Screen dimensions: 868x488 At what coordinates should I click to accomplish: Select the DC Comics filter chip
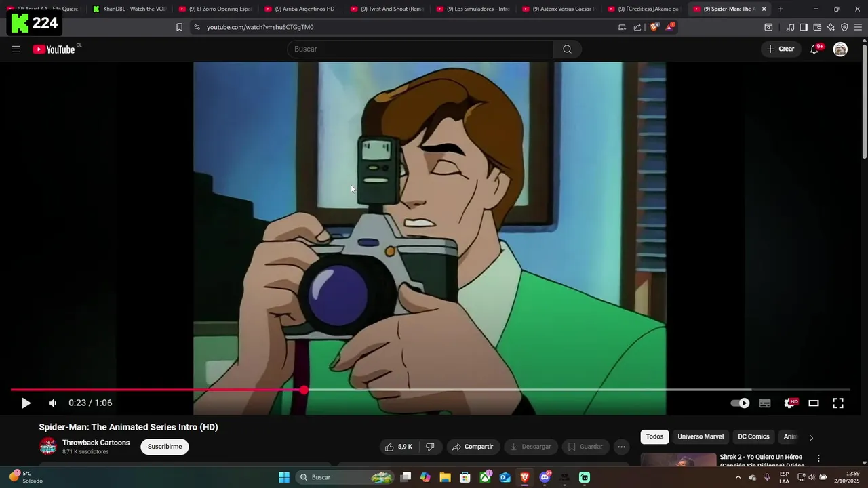[753, 436]
